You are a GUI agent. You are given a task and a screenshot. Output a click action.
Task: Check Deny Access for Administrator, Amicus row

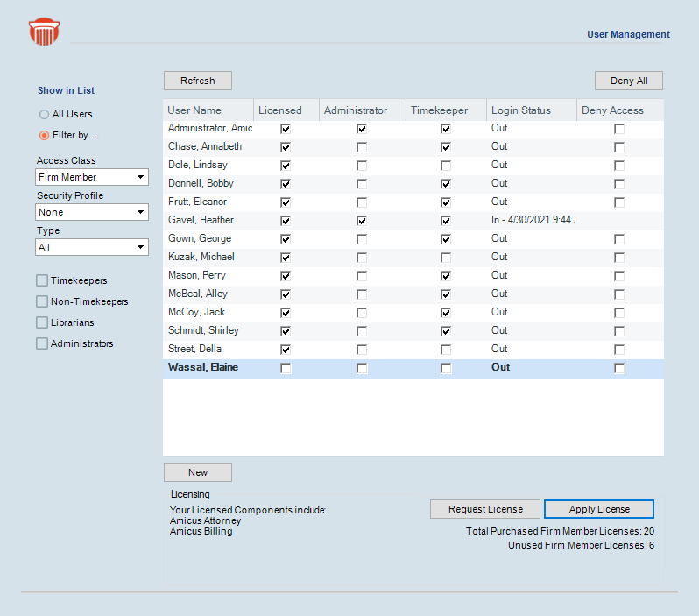[619, 129]
